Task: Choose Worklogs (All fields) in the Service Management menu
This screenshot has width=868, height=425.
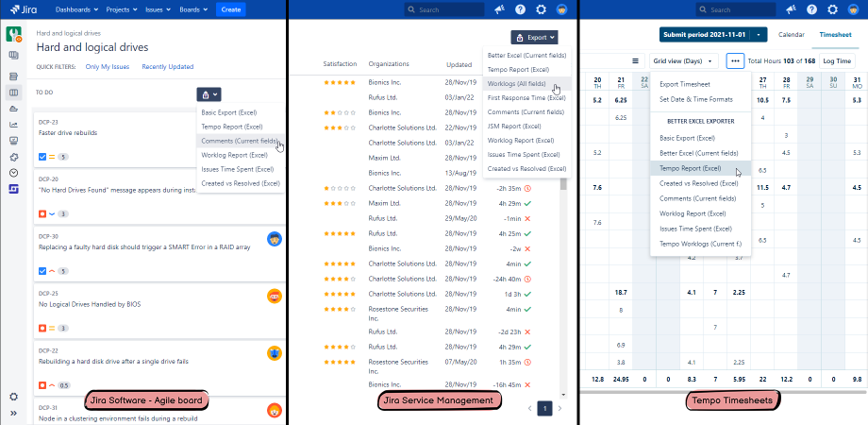Action: 526,84
